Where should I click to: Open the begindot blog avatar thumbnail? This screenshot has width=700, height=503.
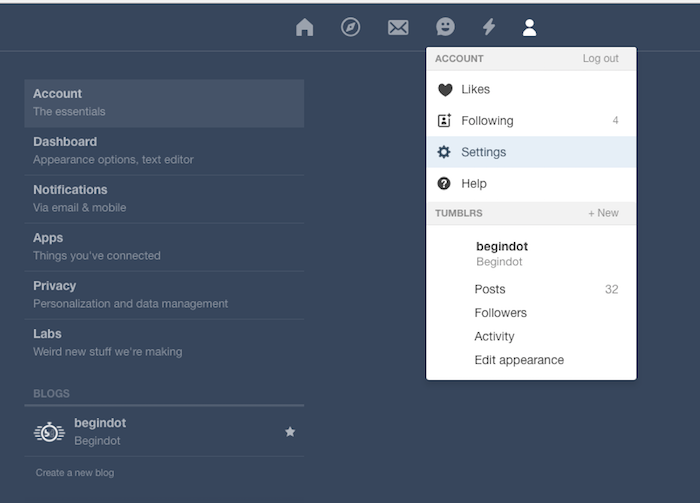49,432
